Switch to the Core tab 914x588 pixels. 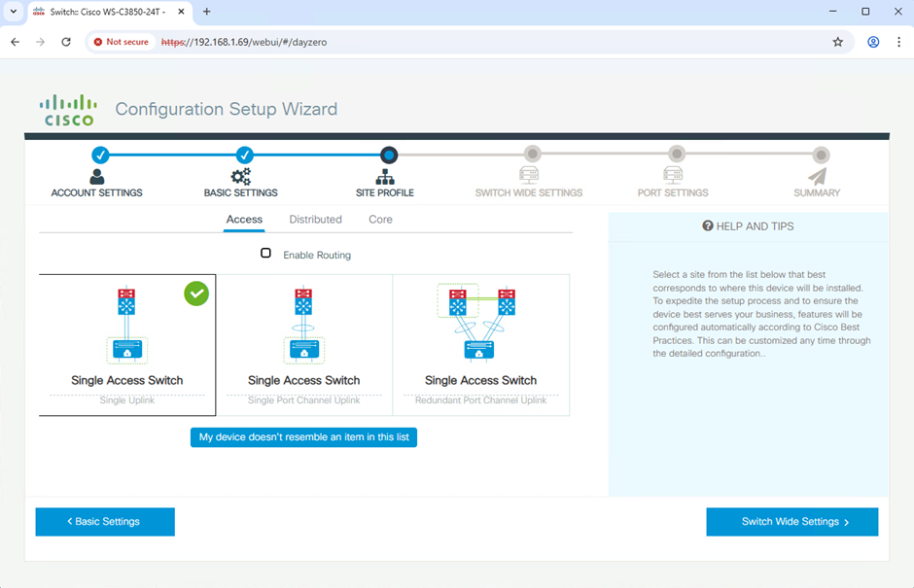click(x=380, y=220)
